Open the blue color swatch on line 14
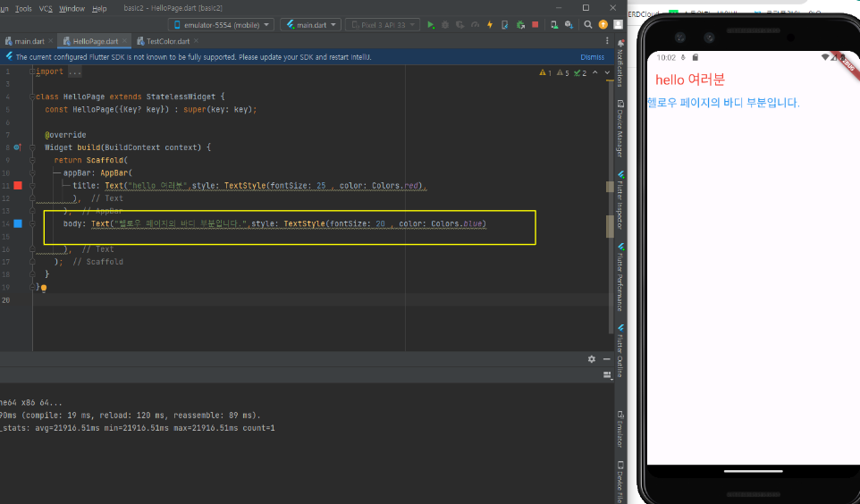860x504 pixels. (18, 223)
